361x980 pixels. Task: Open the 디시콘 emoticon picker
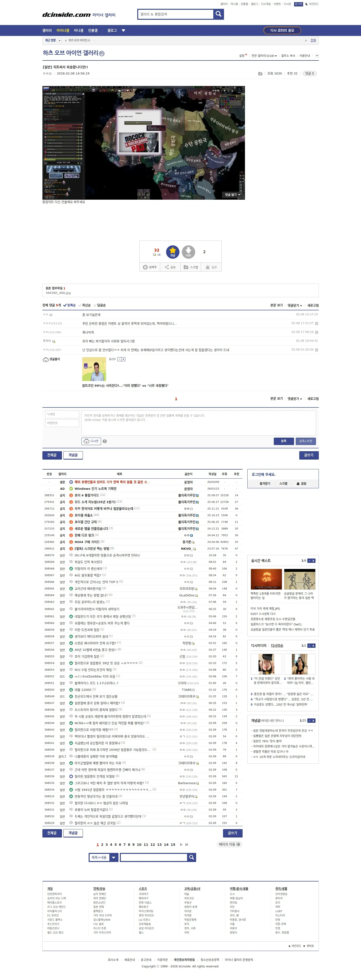tap(91, 441)
